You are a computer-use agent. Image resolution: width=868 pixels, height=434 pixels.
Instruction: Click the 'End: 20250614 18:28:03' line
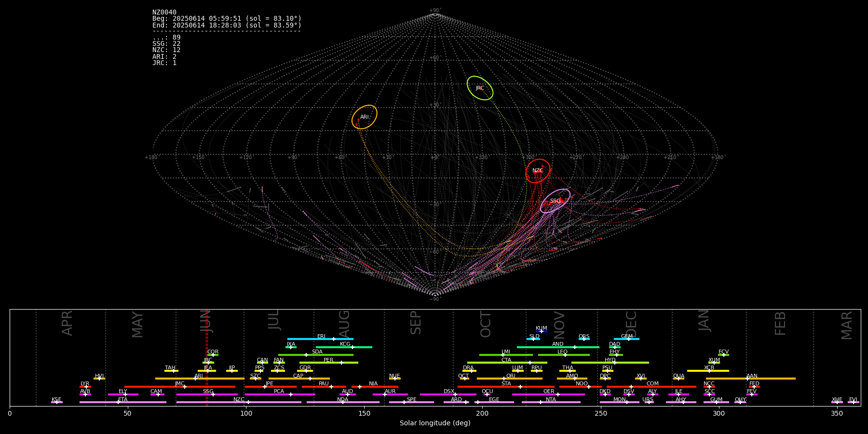(x=227, y=25)
